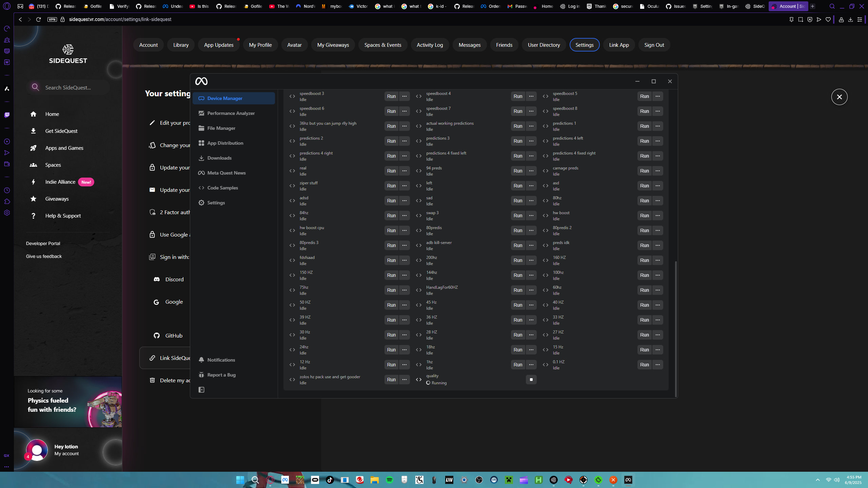
Task: Open Spotify from the taskbar
Action: 389,480
